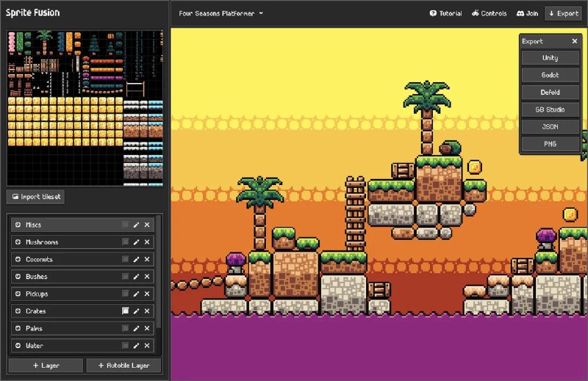Screen dimensions: 588x381
Task: Select the Crates layer row
Action: tap(82, 311)
